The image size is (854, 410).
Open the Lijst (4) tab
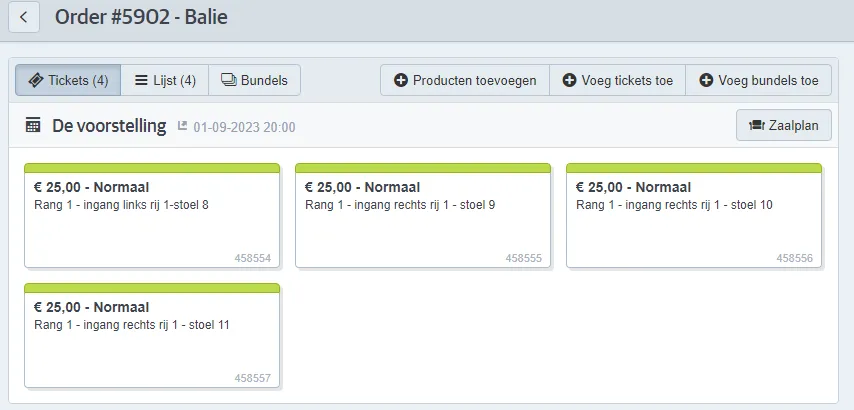(164, 81)
